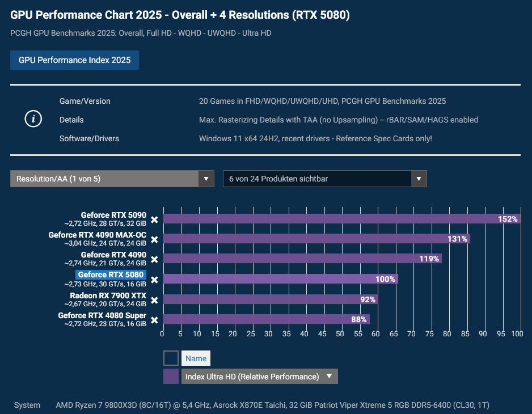Remove Radeon RX 7900 XTX with X icon
Screen dimensions: 532x414
(154, 300)
